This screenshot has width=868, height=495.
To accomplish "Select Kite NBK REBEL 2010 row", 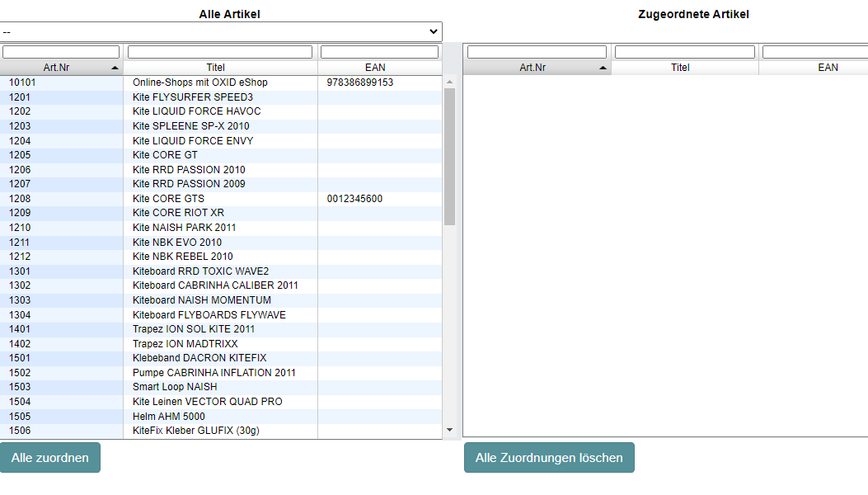I will (221, 257).
